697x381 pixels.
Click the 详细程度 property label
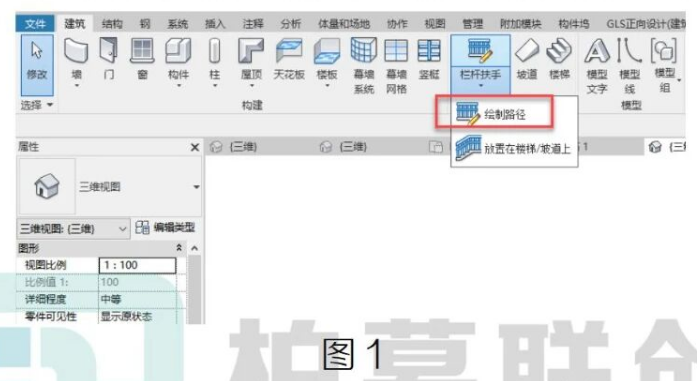[x=46, y=299]
